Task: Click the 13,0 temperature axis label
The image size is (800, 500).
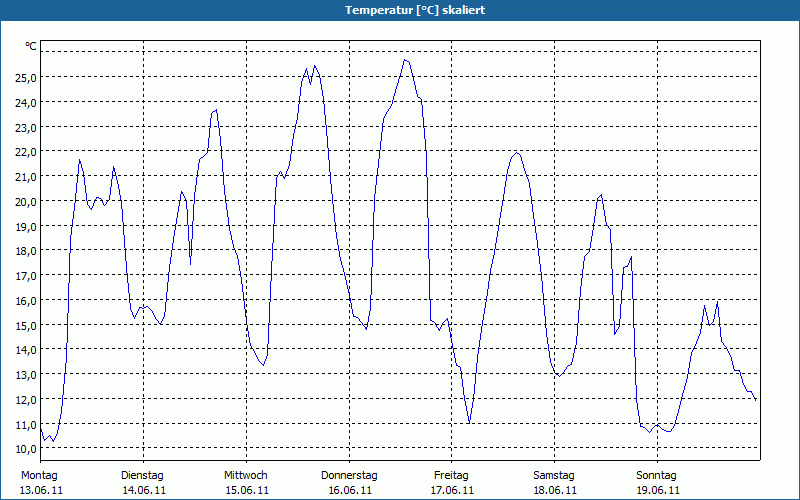Action: (x=24, y=375)
